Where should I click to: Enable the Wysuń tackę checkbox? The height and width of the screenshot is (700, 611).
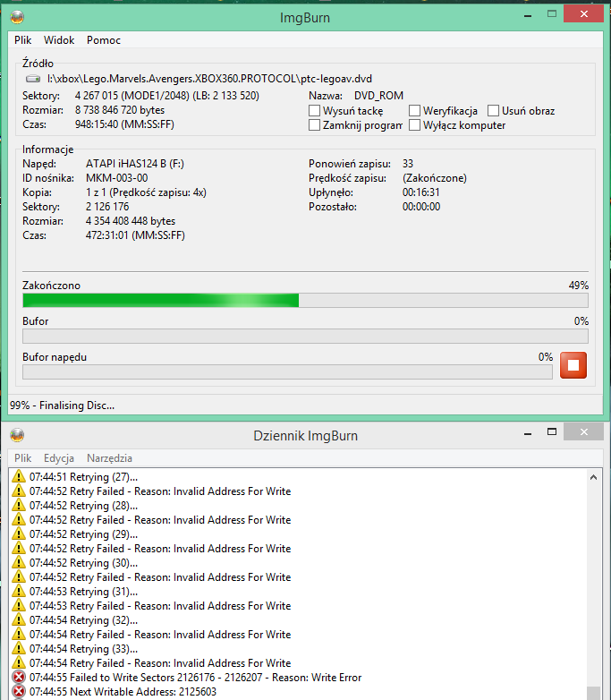pos(314,111)
